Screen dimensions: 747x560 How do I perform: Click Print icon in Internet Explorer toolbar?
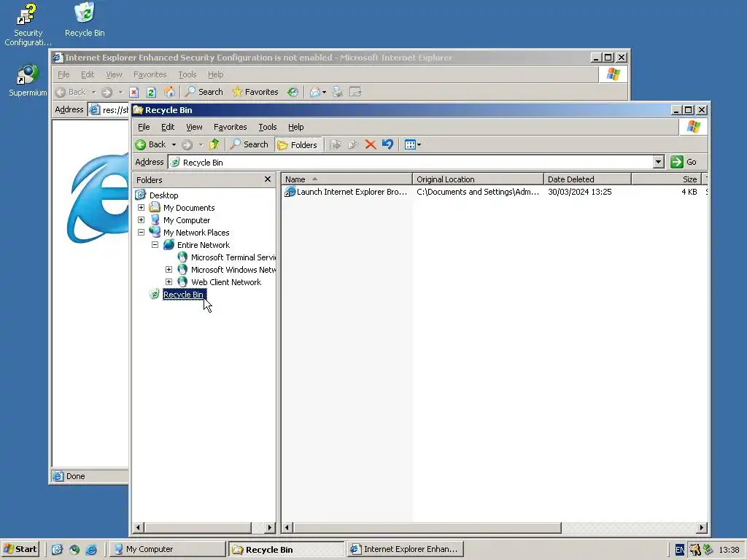pyautogui.click(x=337, y=92)
